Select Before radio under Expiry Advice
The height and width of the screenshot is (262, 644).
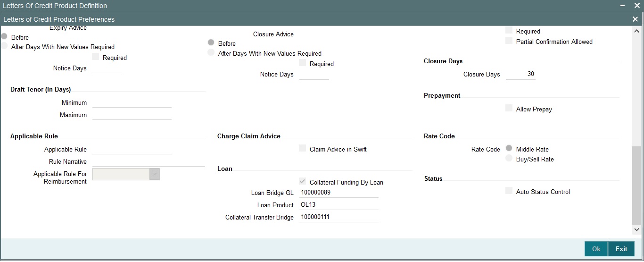tap(4, 36)
